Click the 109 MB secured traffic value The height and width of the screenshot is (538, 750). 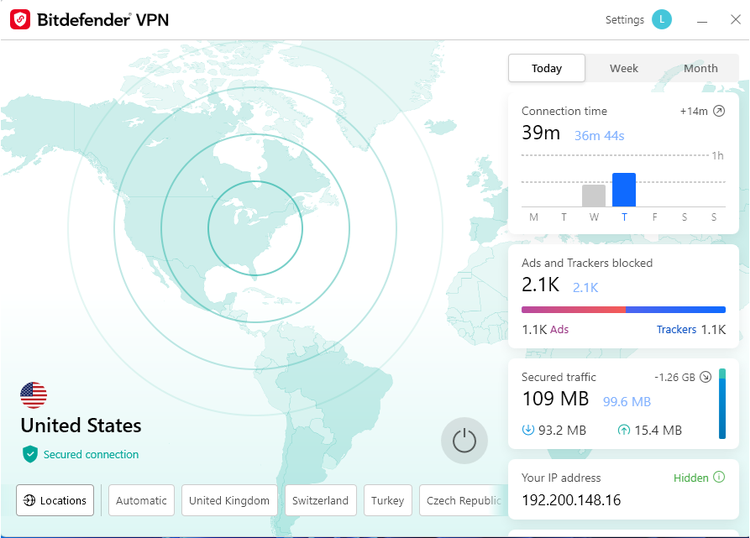click(555, 399)
